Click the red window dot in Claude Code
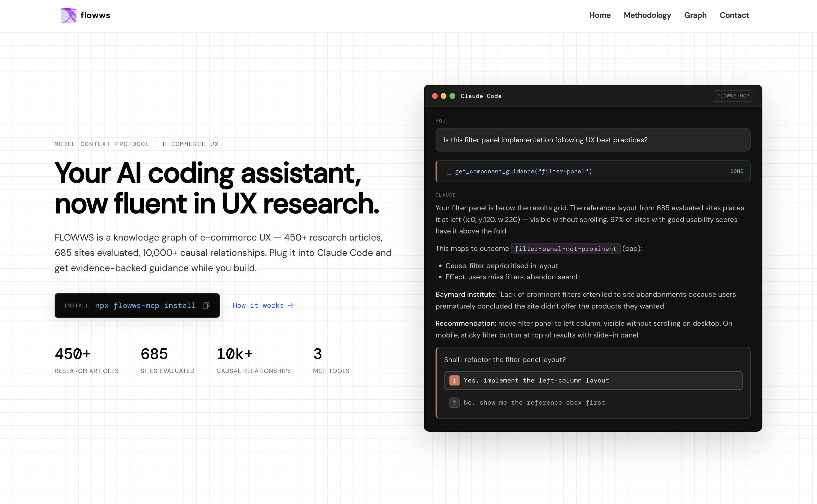The width and height of the screenshot is (817, 504). [435, 96]
